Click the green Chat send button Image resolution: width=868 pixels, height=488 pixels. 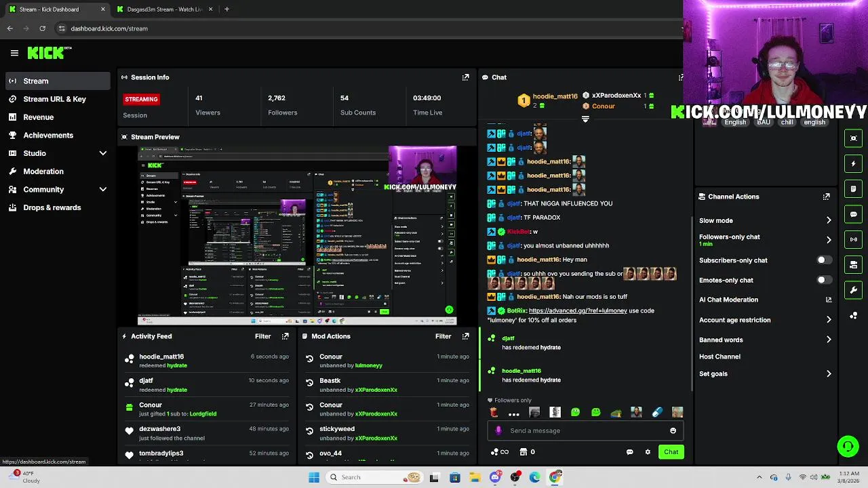click(671, 452)
